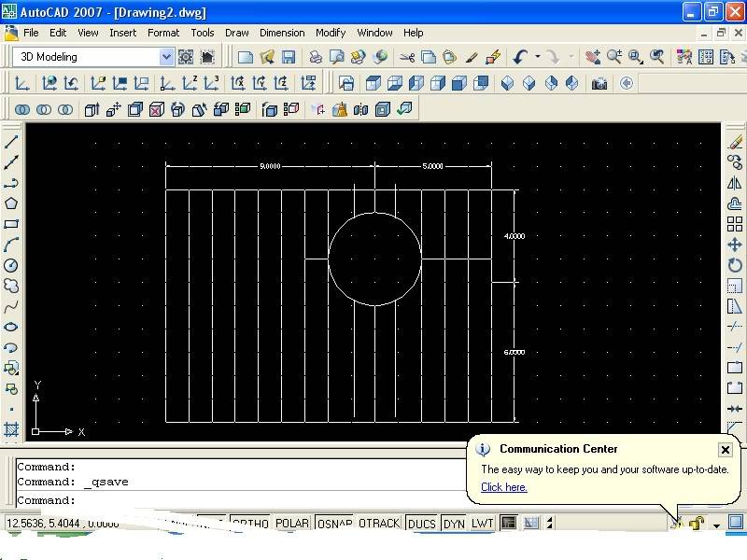Activate the Pan Realtime hand icon

(593, 57)
